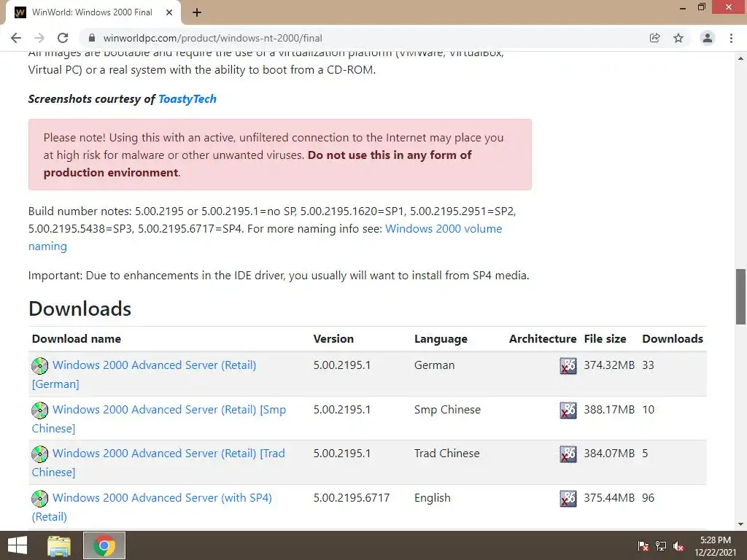Open a new browser tab
Screen dimensions: 747x560
(x=197, y=12)
